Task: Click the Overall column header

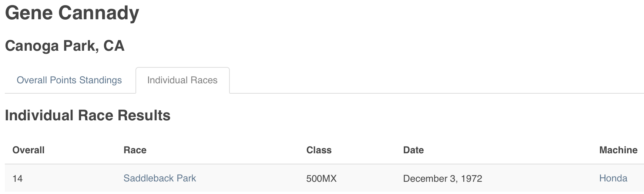Action: tap(28, 150)
